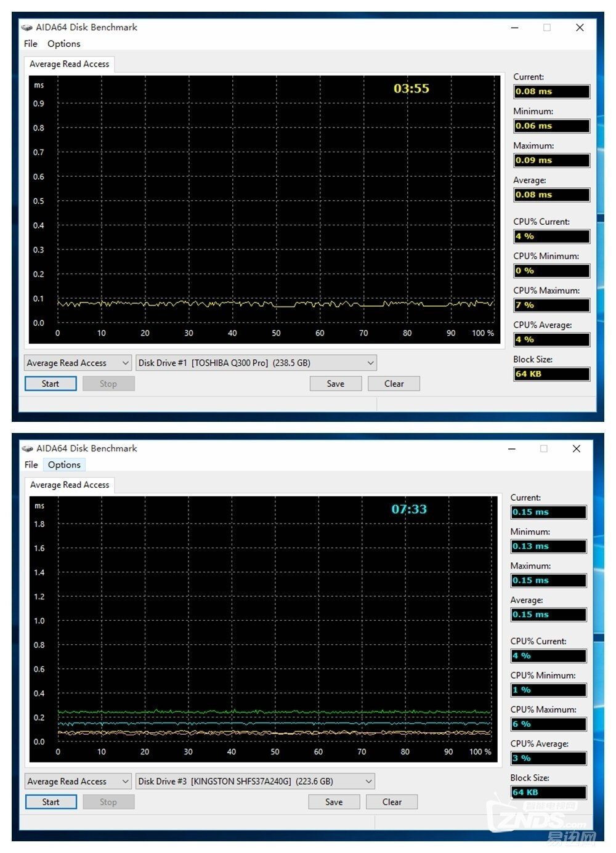Click Current value 0.15 ms in bottom window
This screenshot has height=853, width=616.
[x=549, y=512]
